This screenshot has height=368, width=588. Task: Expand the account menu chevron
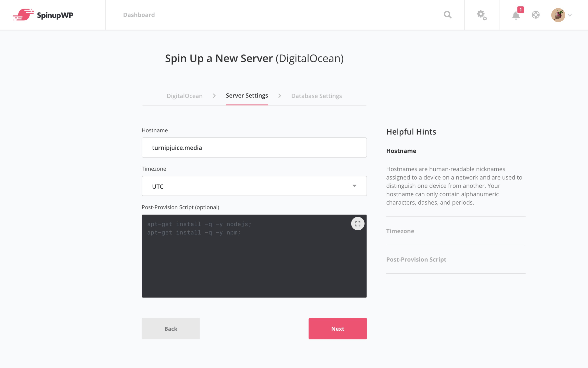pos(570,15)
